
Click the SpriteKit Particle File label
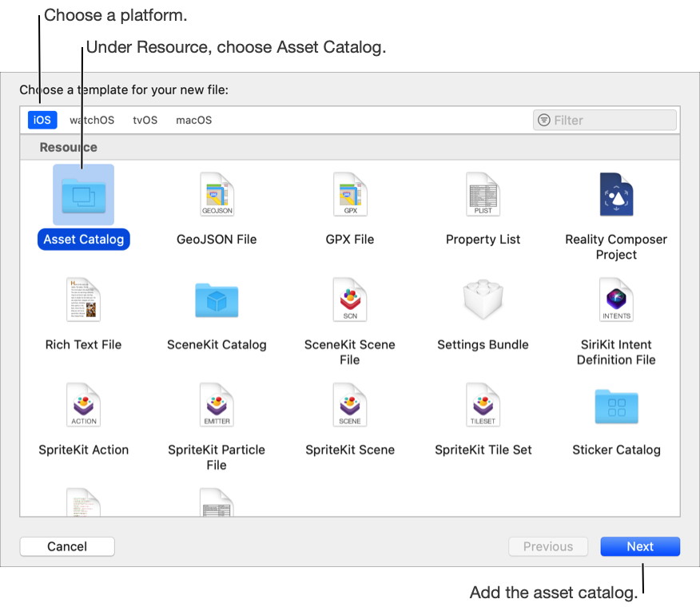click(x=217, y=457)
